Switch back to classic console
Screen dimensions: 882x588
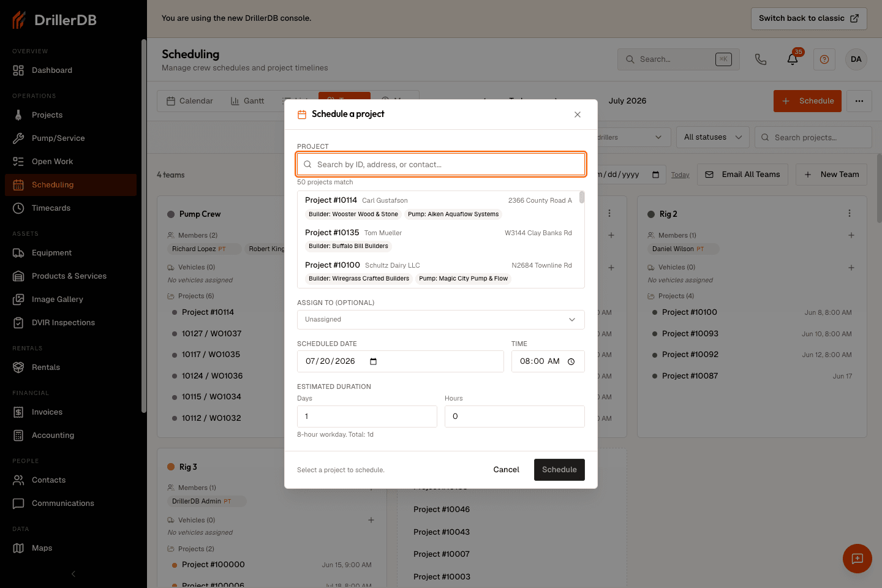[809, 18]
